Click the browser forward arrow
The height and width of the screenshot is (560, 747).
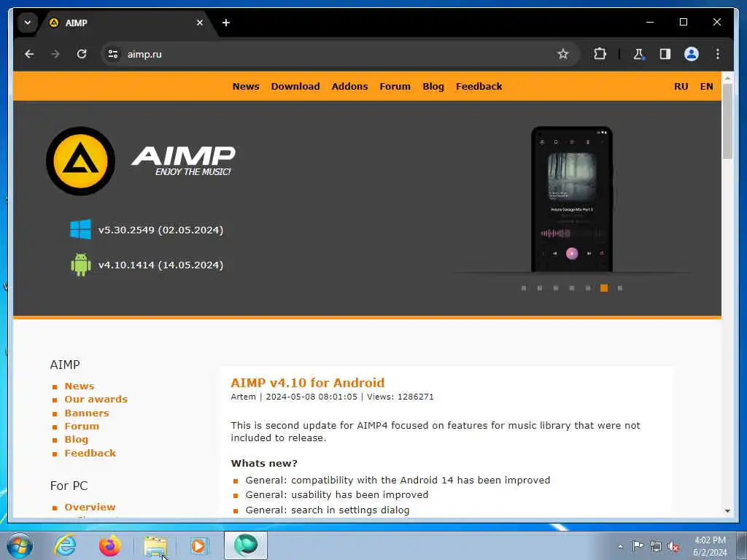pyautogui.click(x=55, y=54)
